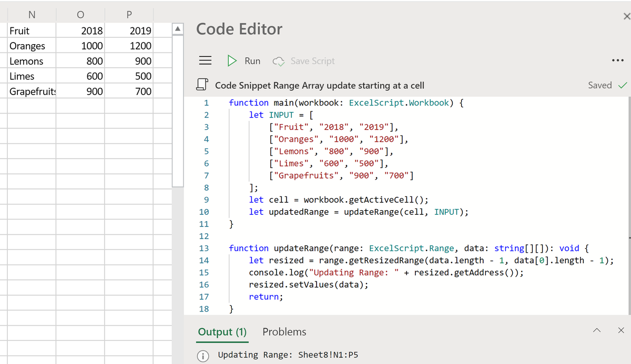This screenshot has height=364, width=631.
Task: Select the 2019 header cell
Action: [x=129, y=30]
